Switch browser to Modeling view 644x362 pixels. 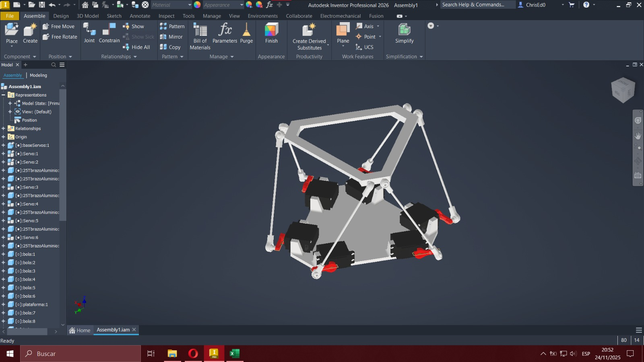[x=38, y=75]
